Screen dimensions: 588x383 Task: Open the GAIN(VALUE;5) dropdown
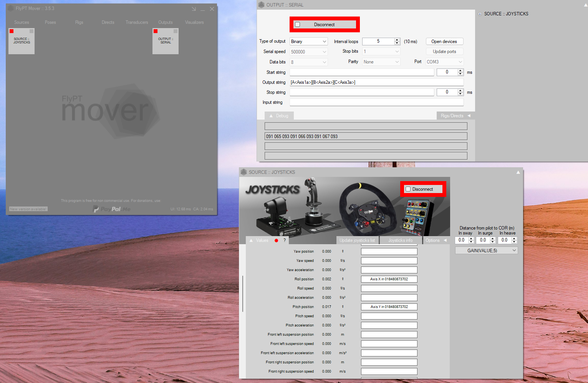[x=487, y=250]
